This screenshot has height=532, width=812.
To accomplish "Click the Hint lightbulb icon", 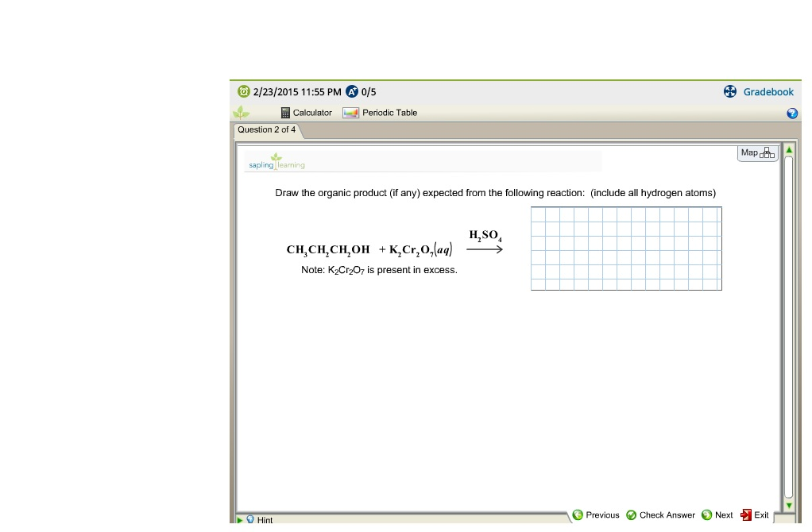I will coord(250,519).
